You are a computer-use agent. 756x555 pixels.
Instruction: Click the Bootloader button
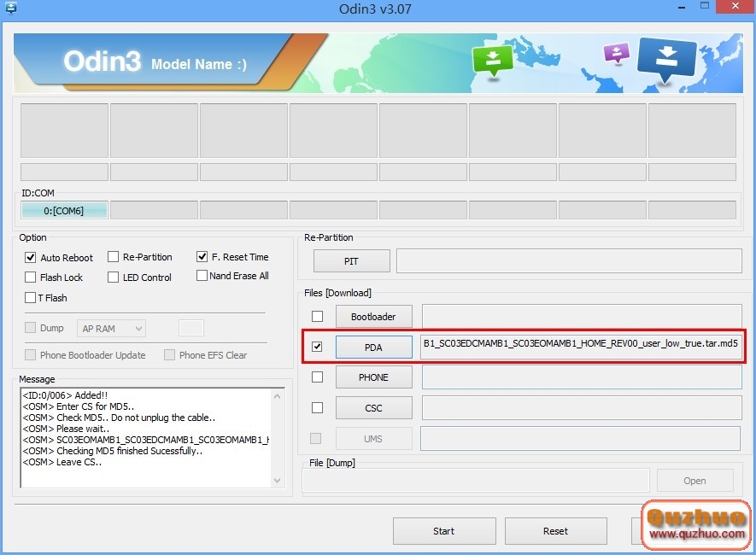point(373,317)
